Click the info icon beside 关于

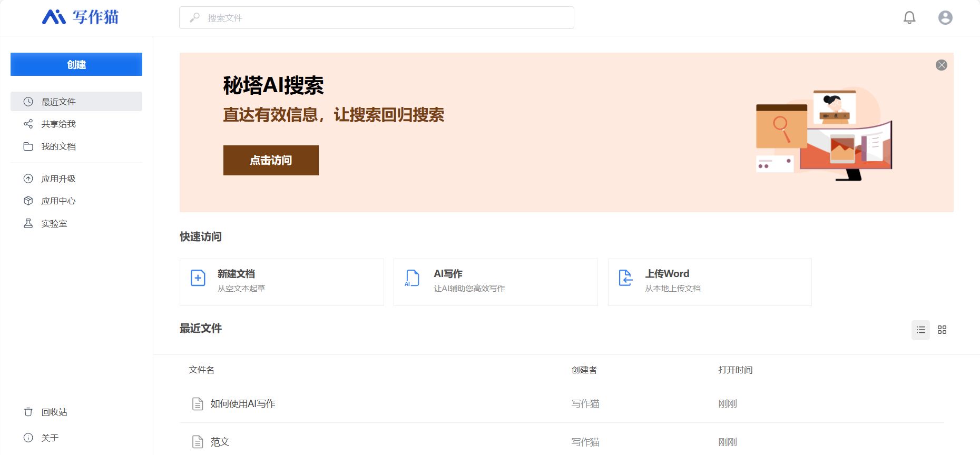coord(28,438)
